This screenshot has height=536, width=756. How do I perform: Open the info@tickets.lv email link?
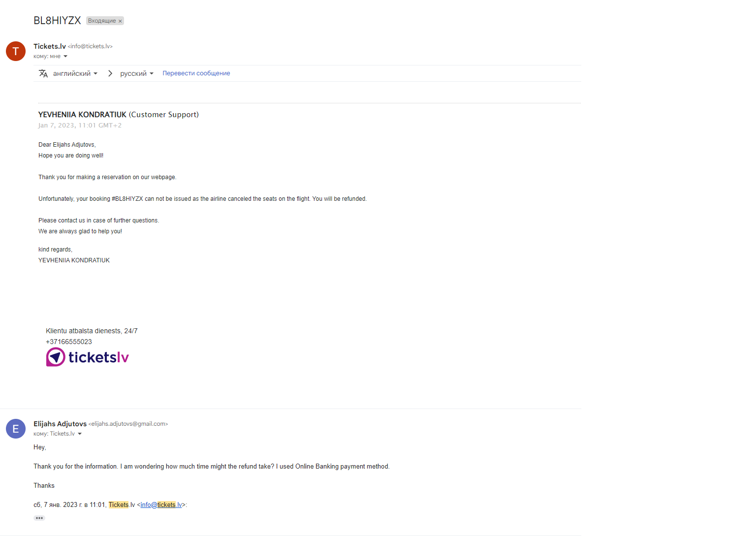[x=161, y=505]
